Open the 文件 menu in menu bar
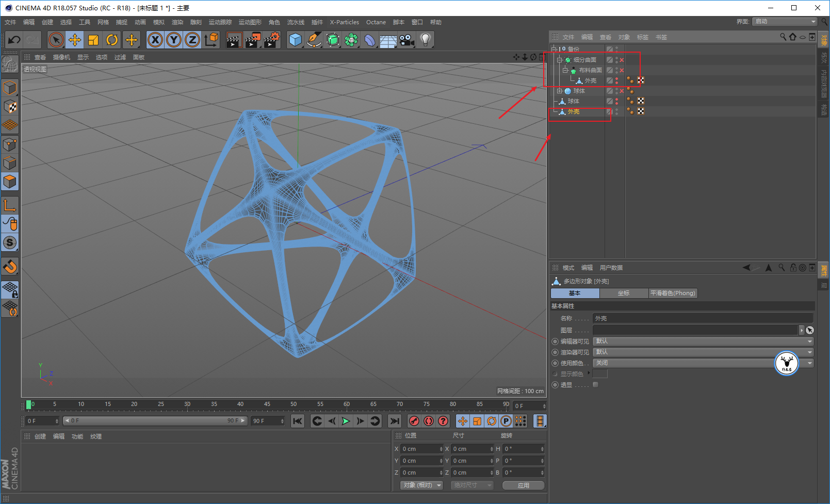 (x=10, y=22)
